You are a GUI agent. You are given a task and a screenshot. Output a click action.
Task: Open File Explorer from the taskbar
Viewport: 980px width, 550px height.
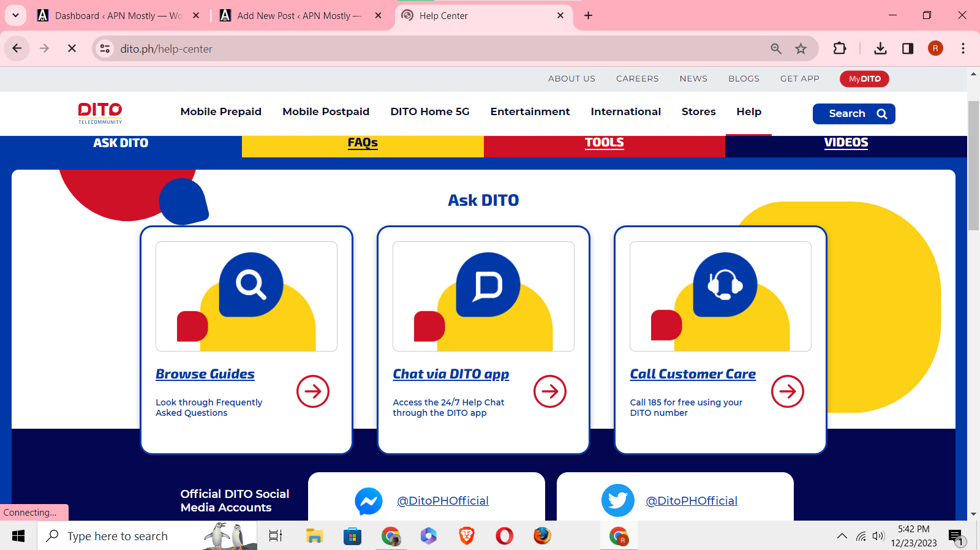[314, 536]
